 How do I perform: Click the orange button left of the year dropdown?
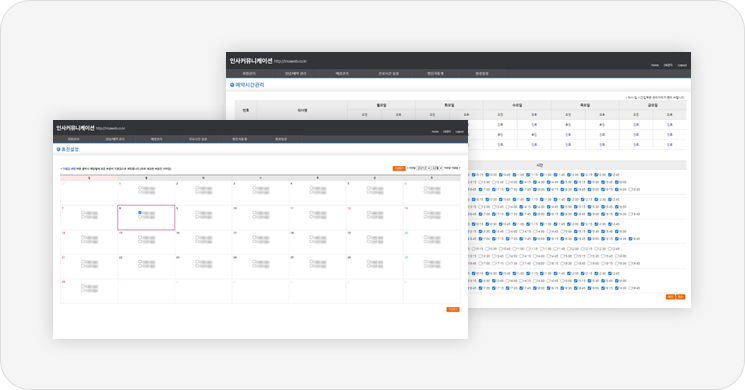pyautogui.click(x=399, y=168)
